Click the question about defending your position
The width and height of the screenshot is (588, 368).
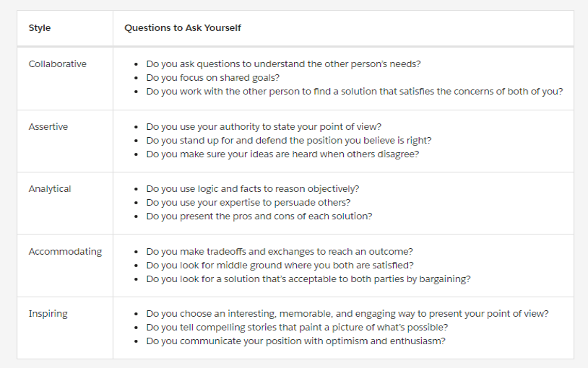[288, 141]
